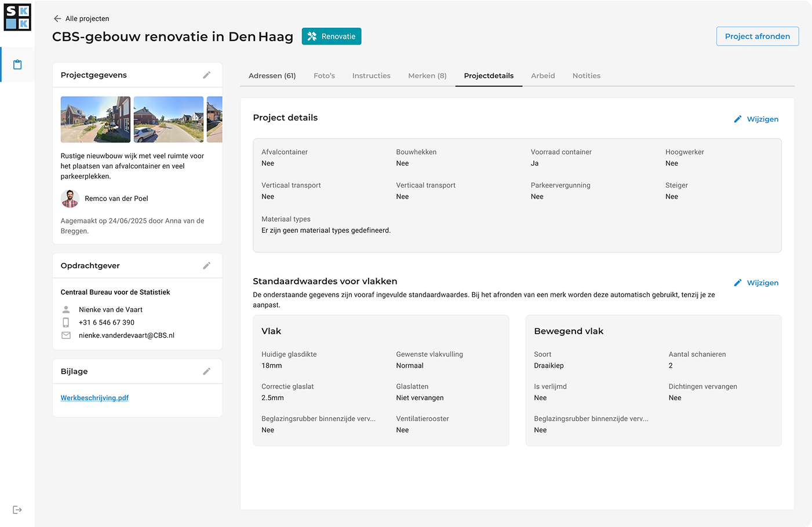Screen dimensions: 812x527
Task: Edit Projectgegevens with the pencil icon
Action: coord(206,75)
